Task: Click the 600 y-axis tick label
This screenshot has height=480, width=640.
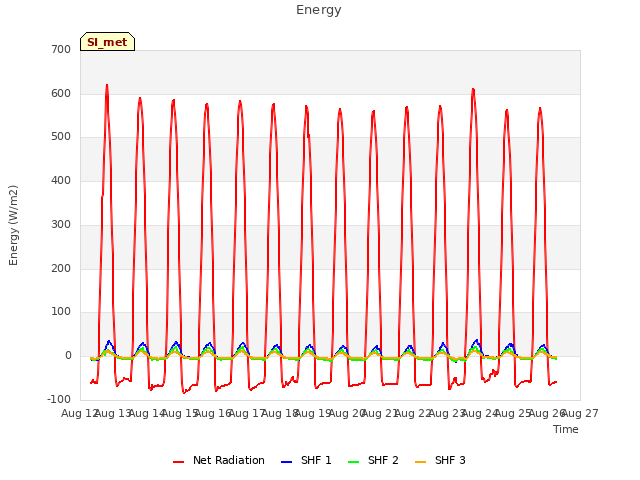Action: click(x=61, y=93)
